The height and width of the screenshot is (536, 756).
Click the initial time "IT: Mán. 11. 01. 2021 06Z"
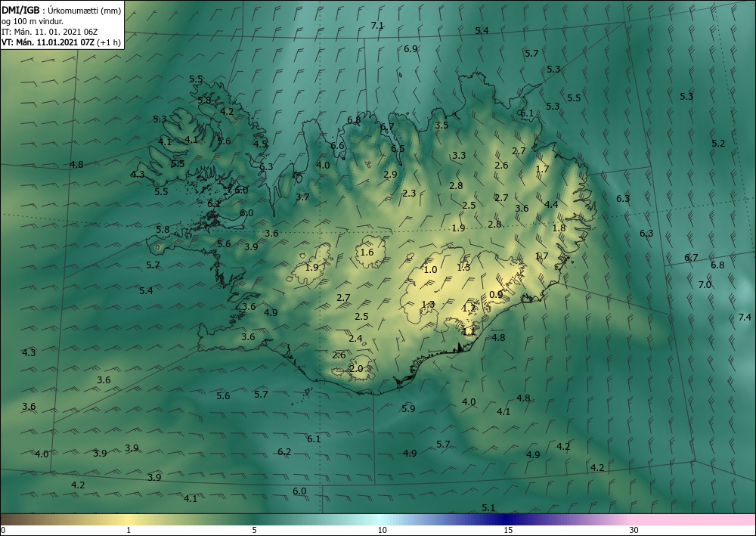click(x=50, y=32)
